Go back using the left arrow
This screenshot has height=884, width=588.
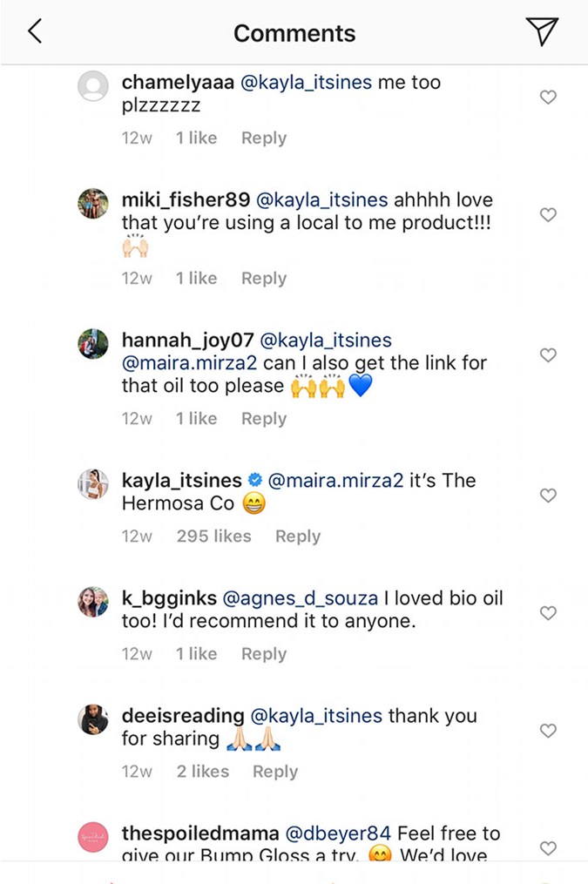[35, 32]
